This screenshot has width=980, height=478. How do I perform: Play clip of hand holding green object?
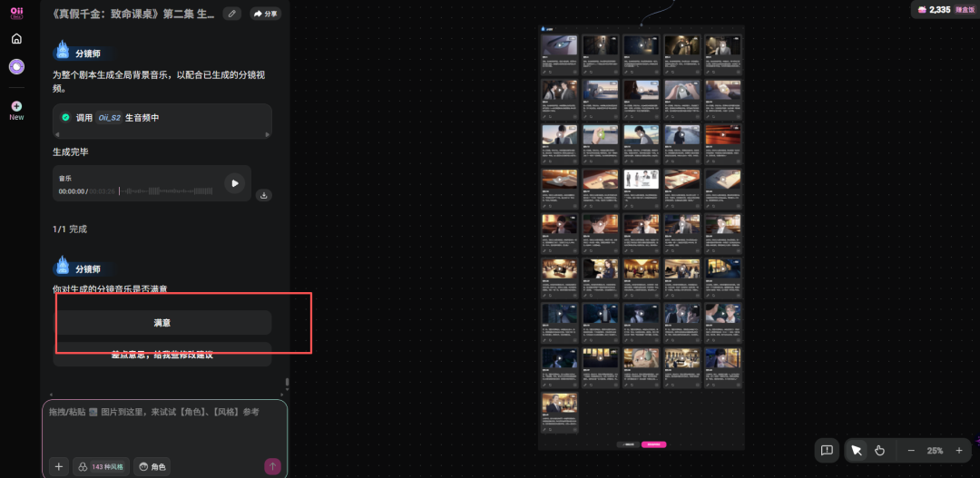coord(601,135)
